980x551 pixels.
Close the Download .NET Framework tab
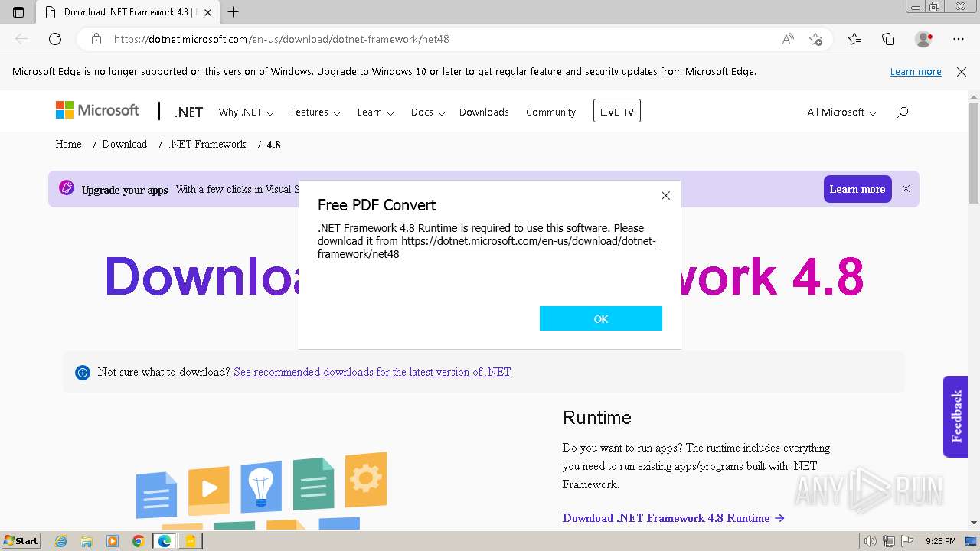point(207,12)
